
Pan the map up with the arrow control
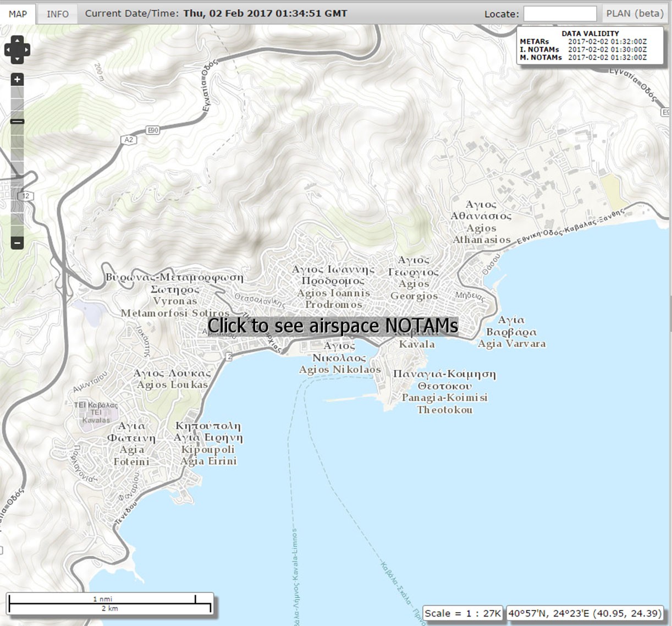[17, 41]
